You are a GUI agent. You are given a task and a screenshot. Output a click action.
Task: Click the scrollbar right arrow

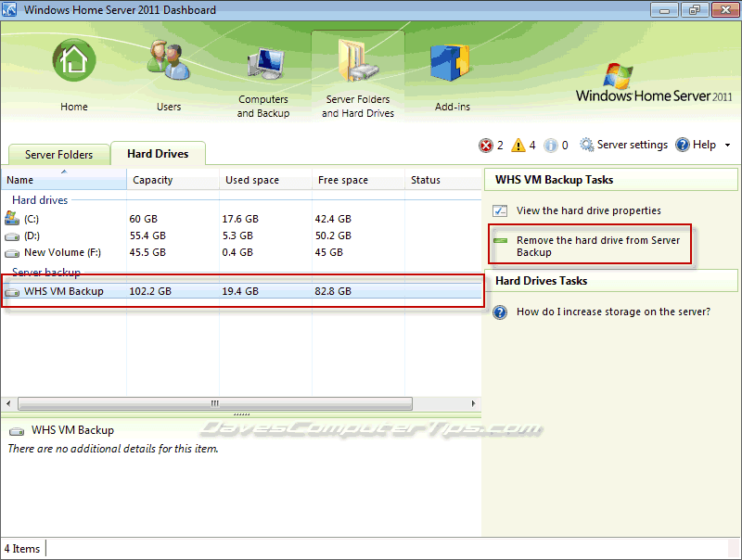(473, 403)
